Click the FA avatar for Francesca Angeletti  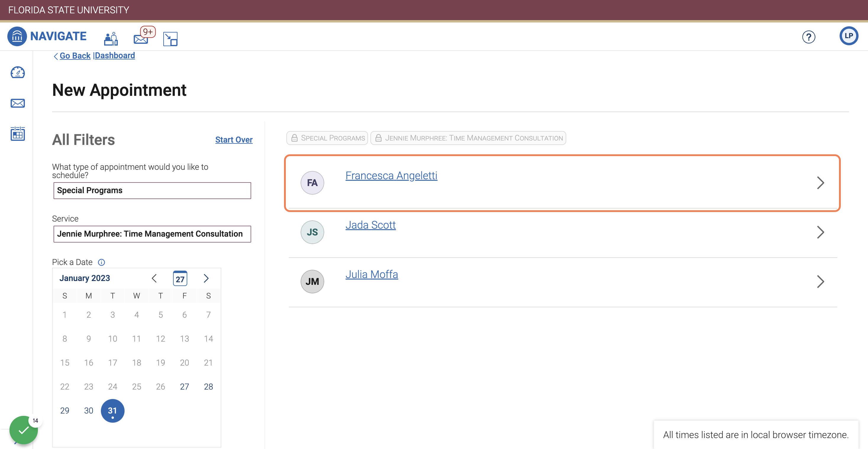coord(312,182)
